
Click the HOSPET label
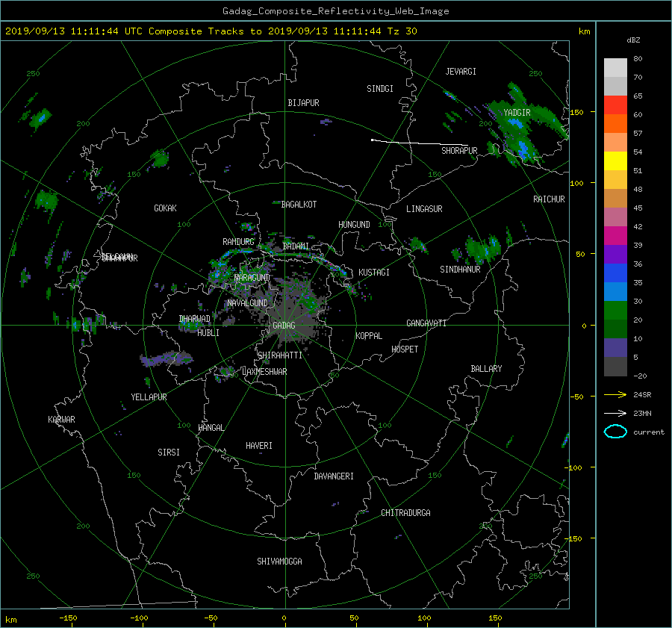(x=405, y=349)
